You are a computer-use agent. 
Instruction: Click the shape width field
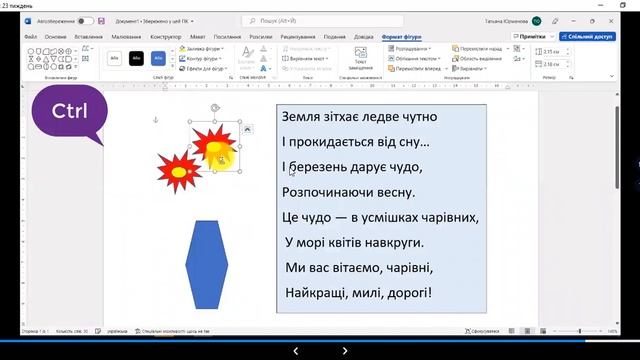point(554,64)
